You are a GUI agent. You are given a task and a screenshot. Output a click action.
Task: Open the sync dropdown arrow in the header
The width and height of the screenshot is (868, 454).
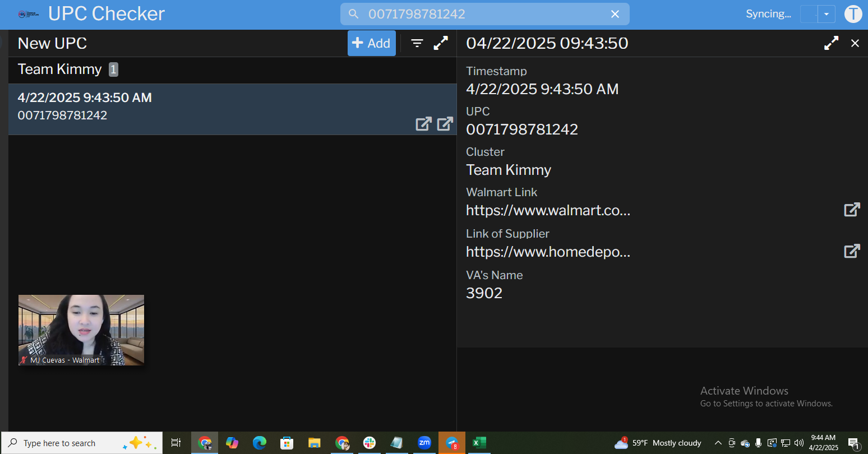[x=826, y=14]
